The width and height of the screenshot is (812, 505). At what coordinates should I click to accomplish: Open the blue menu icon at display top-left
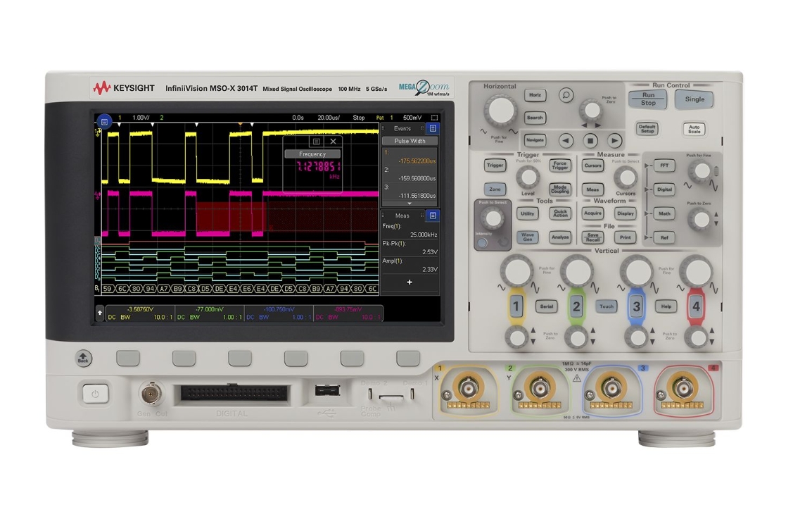pyautogui.click(x=103, y=121)
